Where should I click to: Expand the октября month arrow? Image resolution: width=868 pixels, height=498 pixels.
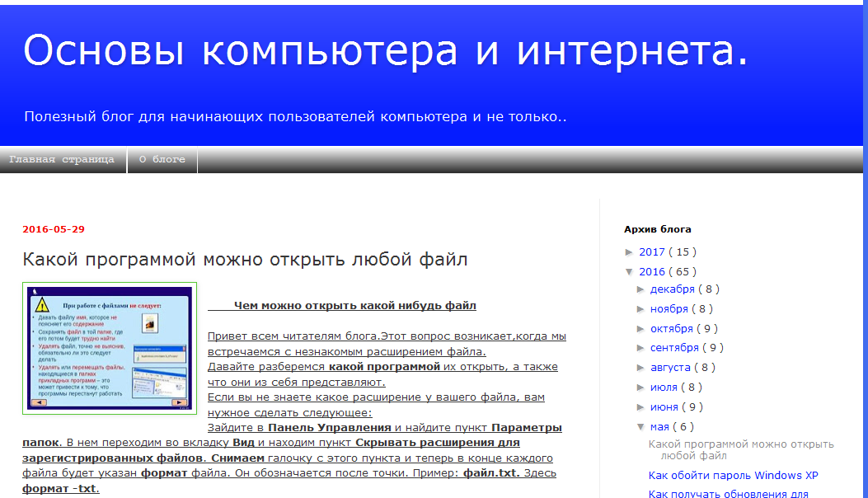[x=641, y=329]
